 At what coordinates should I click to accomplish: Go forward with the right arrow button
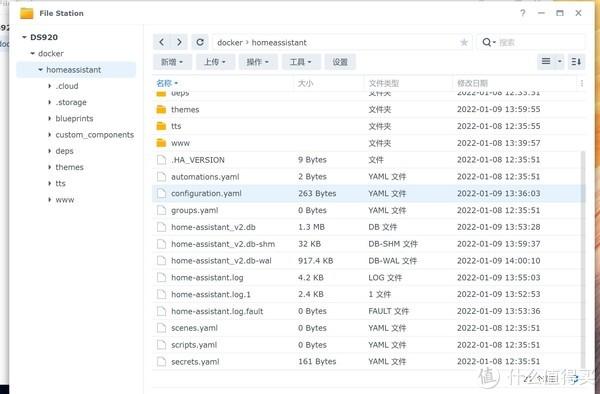pyautogui.click(x=179, y=42)
